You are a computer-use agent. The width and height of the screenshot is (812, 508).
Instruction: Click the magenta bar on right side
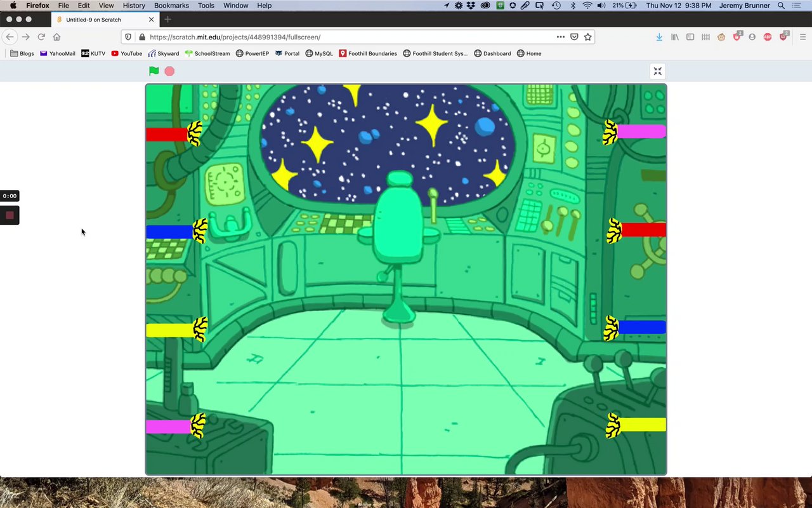coord(641,131)
